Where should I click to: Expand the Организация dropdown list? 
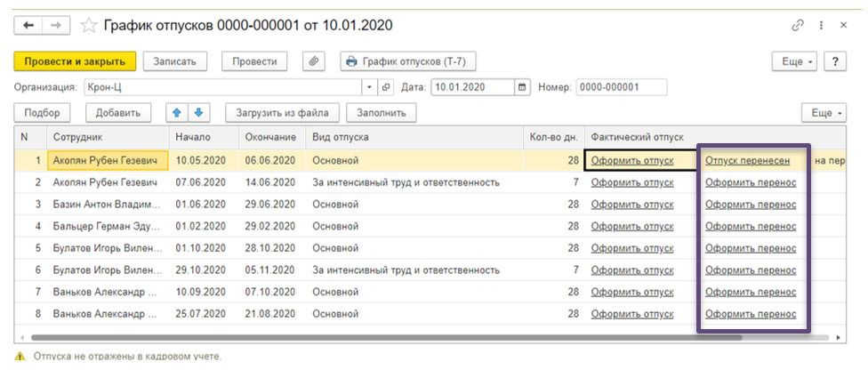pos(371,87)
